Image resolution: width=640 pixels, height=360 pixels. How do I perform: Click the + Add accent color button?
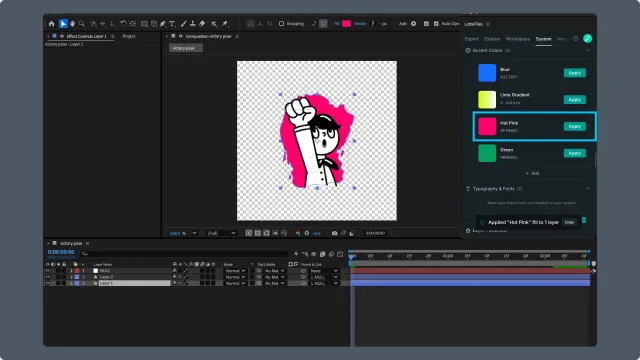coord(532,173)
